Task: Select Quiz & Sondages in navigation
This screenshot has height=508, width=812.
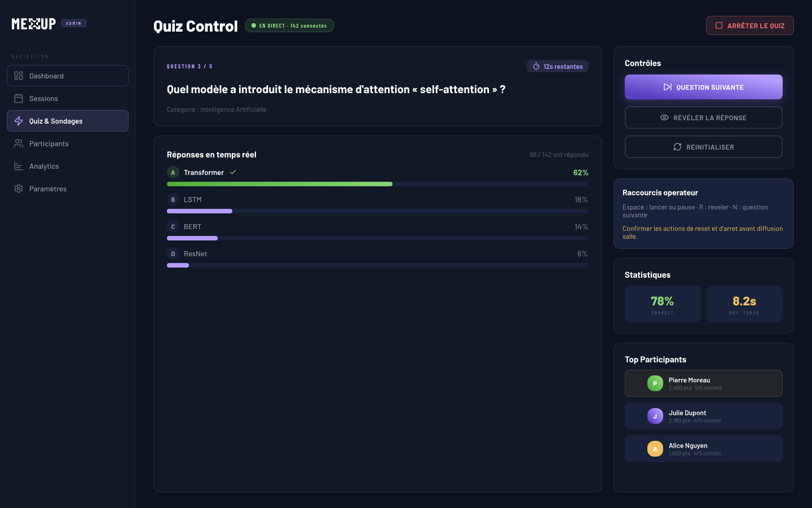Action: point(68,121)
